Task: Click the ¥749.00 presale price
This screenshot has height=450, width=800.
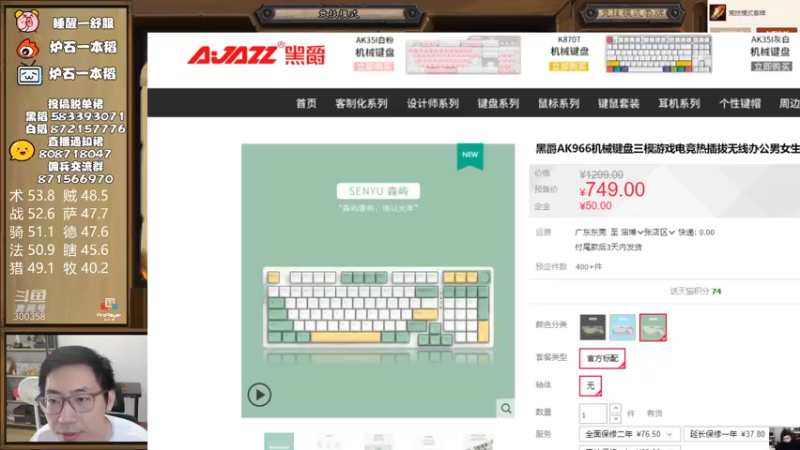Action: coord(612,190)
